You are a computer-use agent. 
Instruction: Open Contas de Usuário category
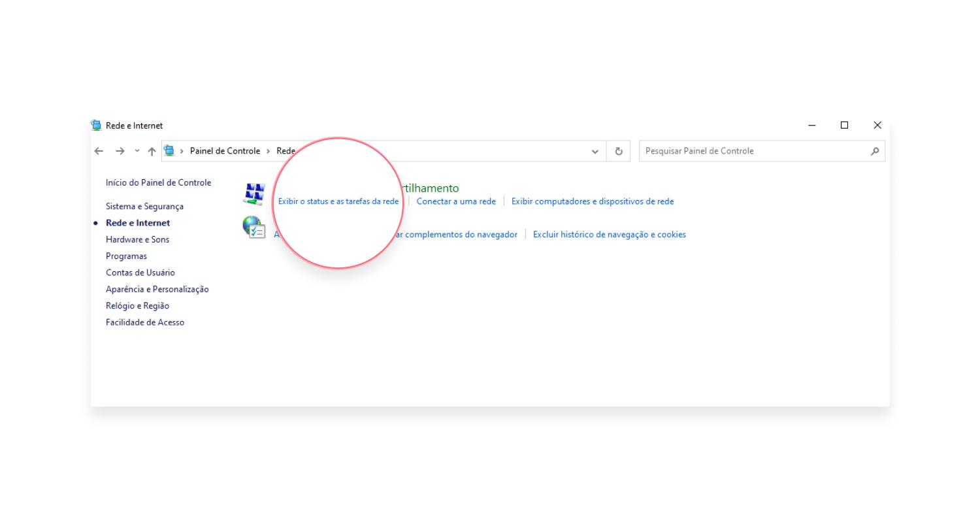pos(140,273)
